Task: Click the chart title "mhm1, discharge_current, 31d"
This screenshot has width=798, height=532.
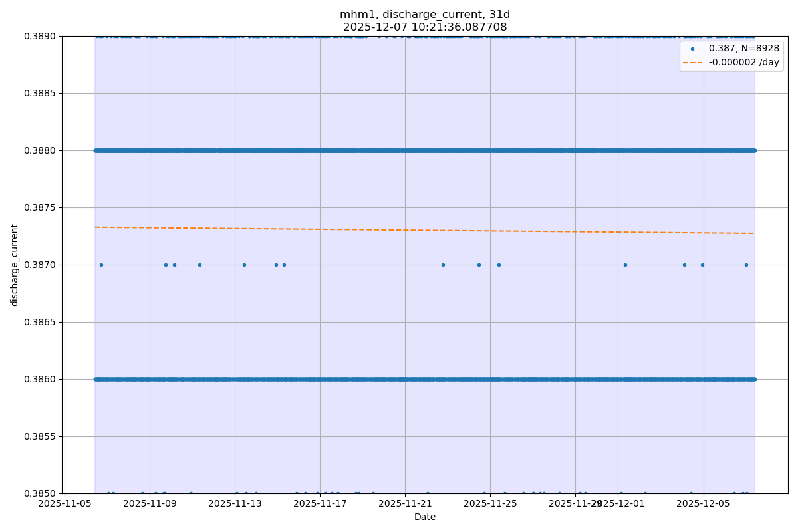Action: point(425,15)
